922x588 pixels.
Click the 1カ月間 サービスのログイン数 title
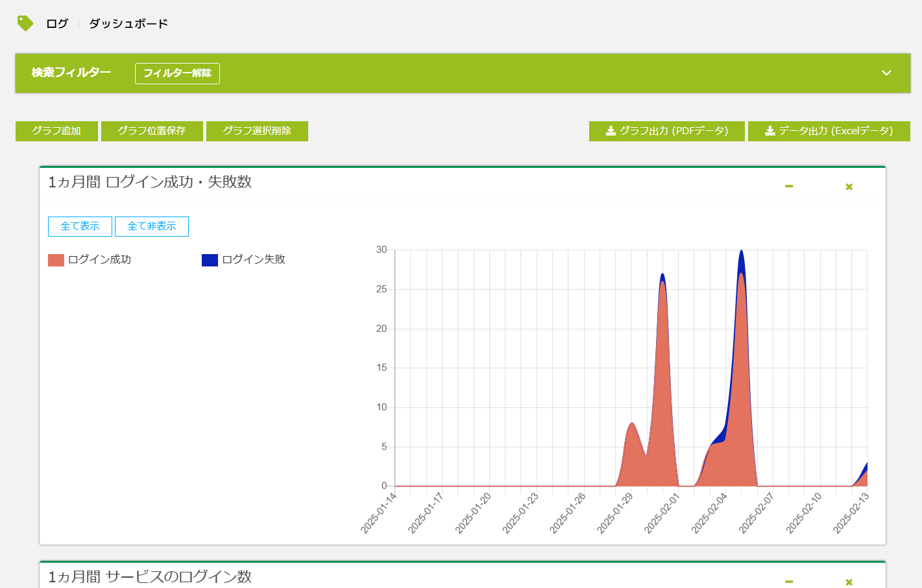point(150,577)
